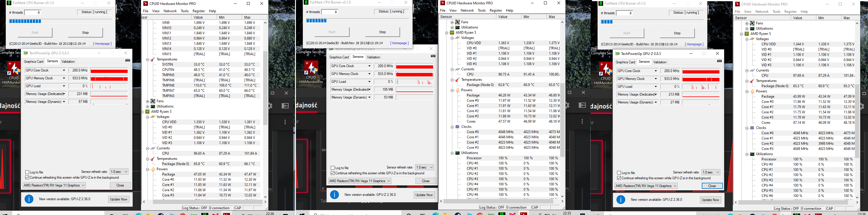
Task: Click Fans icon in HWMonitor listing SYSTIN
Action: point(153,101)
